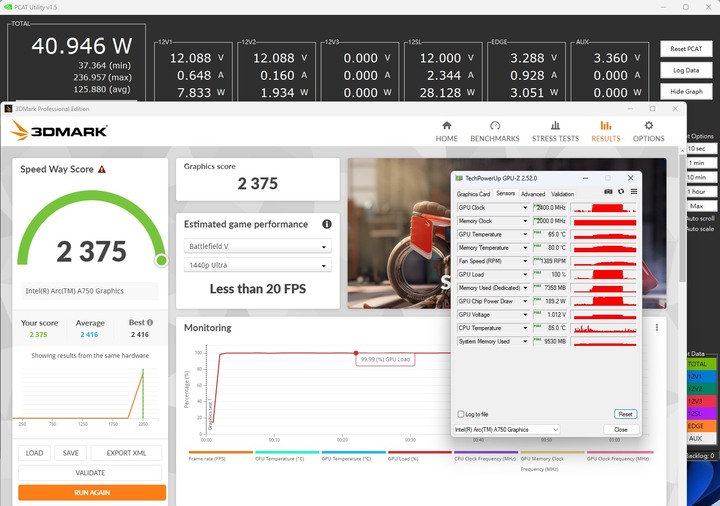
Task: Click the green TOTAL plot data swatch
Action: click(701, 364)
